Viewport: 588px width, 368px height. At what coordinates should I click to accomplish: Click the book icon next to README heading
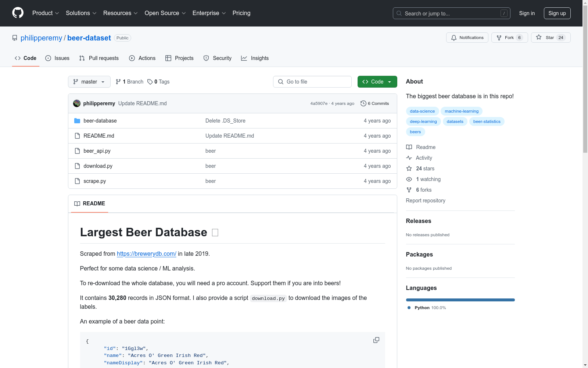coord(77,204)
